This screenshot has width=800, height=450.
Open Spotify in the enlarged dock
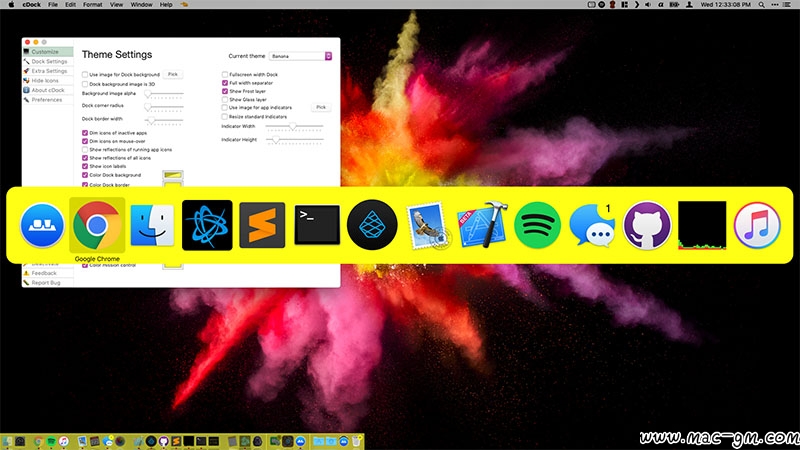click(537, 225)
